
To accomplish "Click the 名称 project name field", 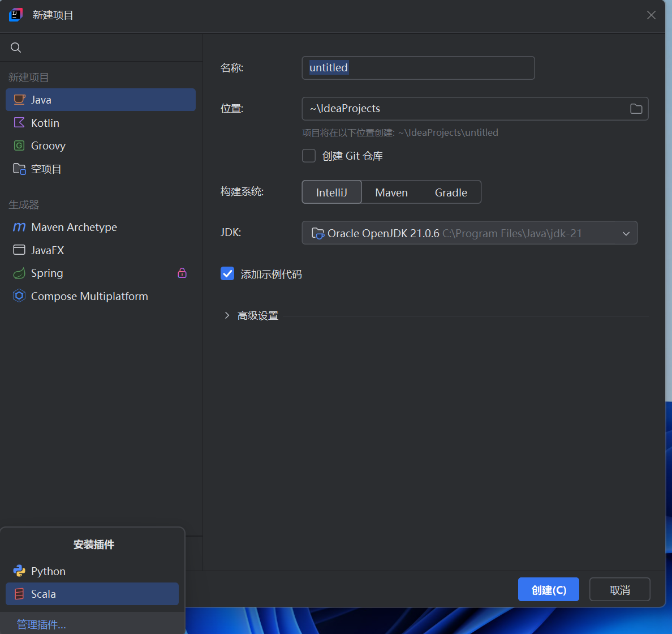I will [418, 68].
